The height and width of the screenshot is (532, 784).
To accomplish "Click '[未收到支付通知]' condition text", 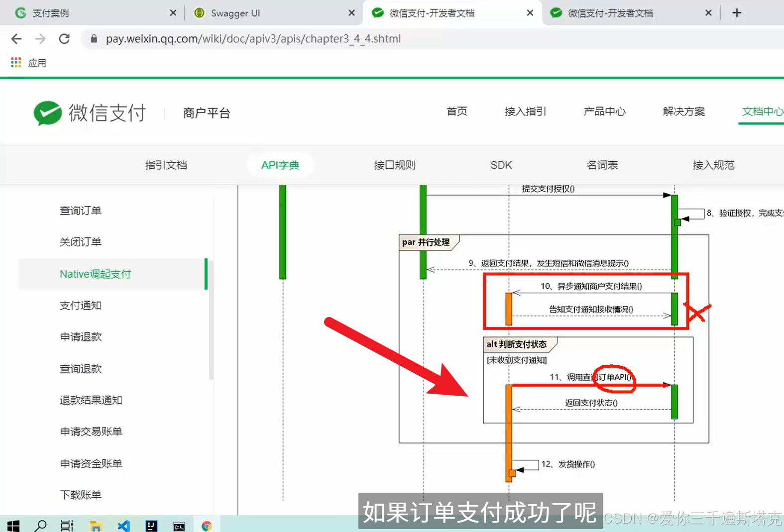I will click(516, 360).
